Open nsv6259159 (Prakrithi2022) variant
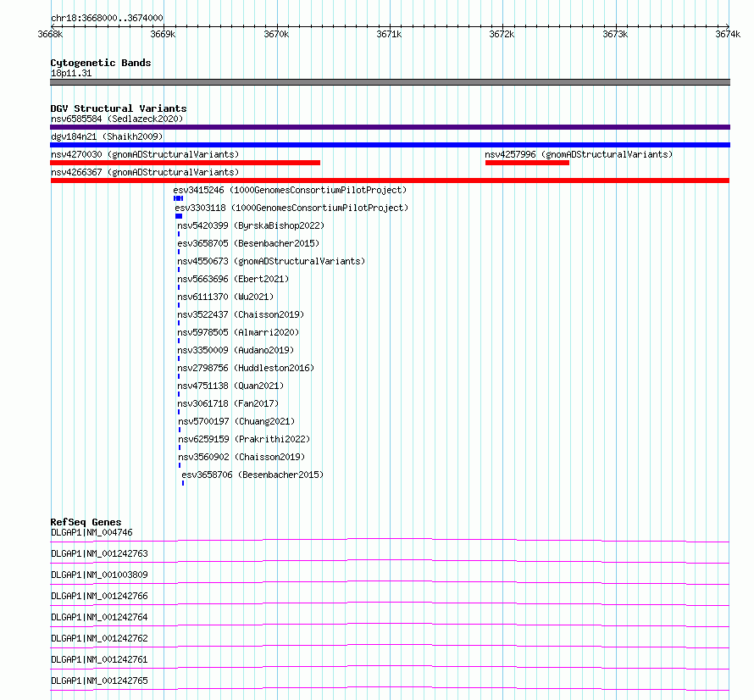Viewport: 754px width, 700px height. tap(244, 439)
